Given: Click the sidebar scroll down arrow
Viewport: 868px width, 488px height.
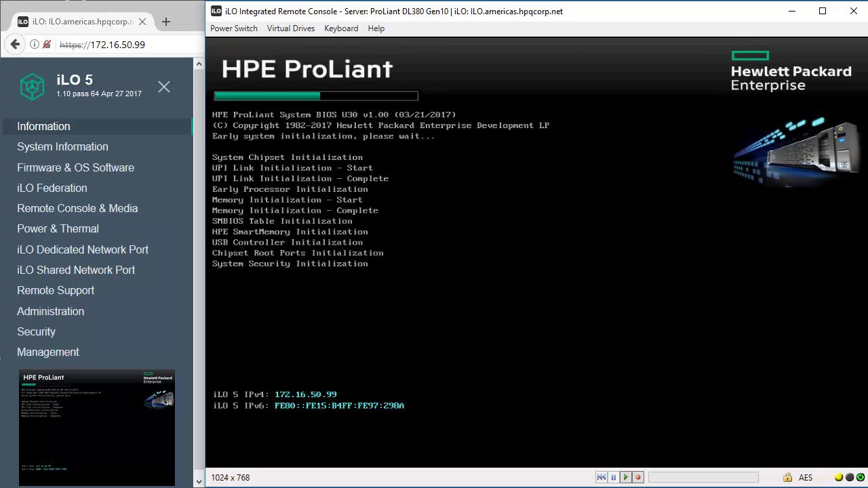Looking at the screenshot, I should tap(199, 481).
